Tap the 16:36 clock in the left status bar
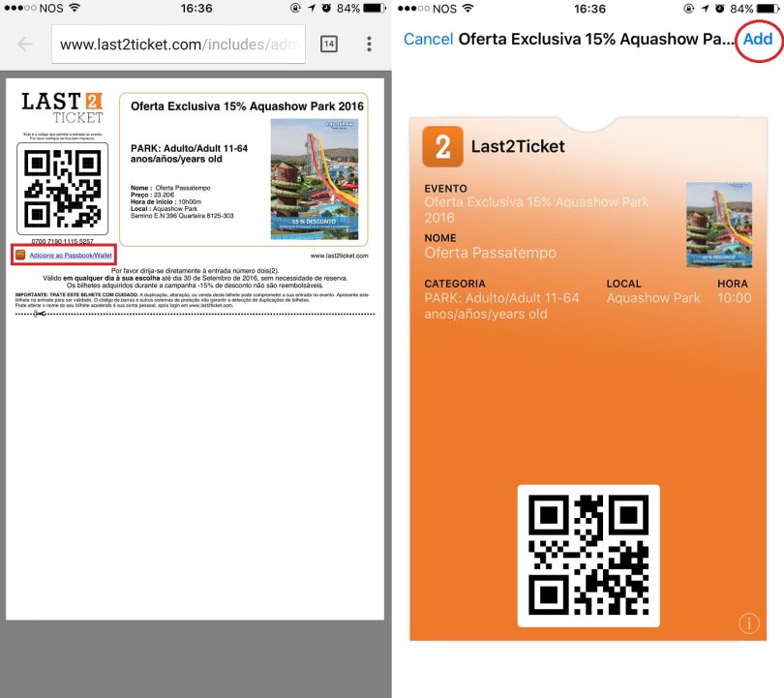This screenshot has height=698, width=784. 196,9
